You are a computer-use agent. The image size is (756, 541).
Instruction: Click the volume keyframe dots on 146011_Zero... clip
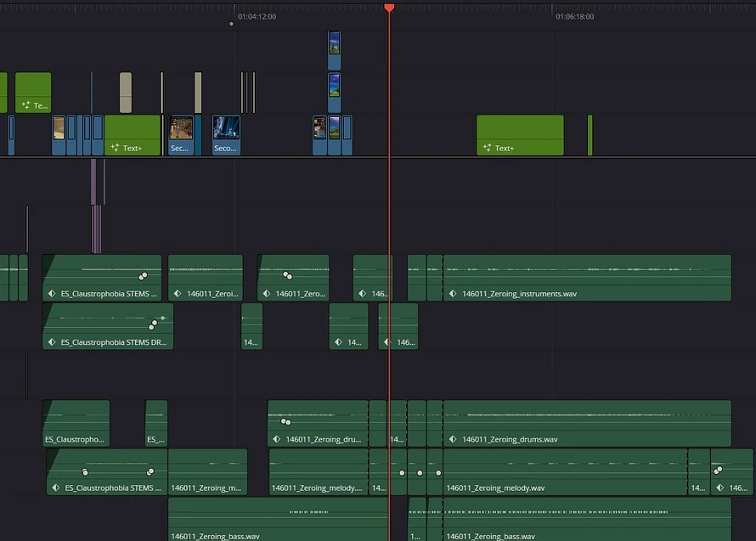pos(287,275)
